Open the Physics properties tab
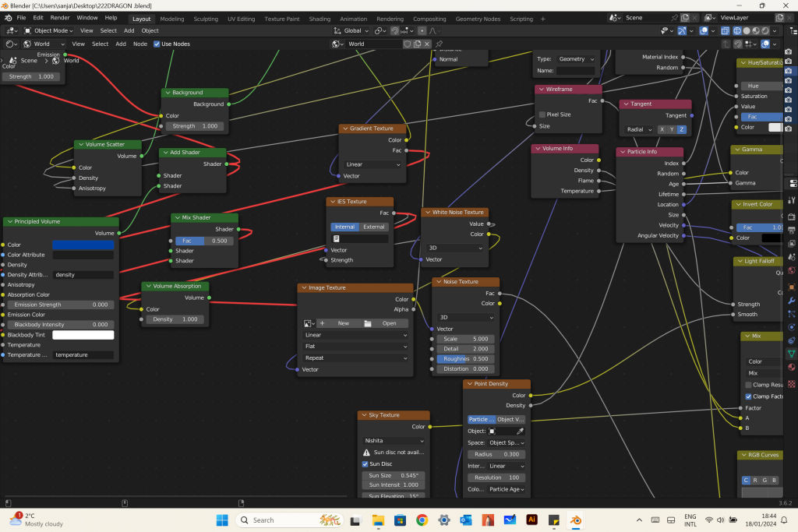This screenshot has height=532, width=798. (792, 327)
